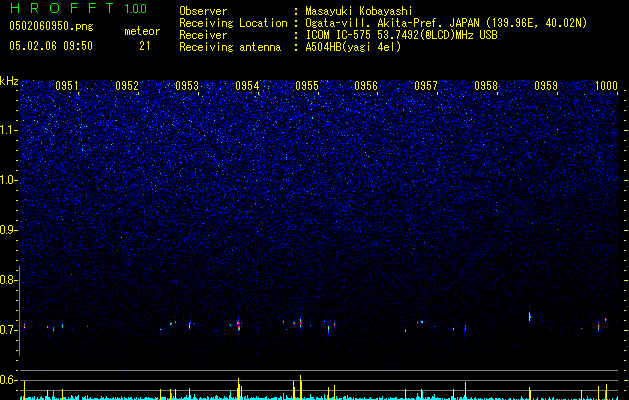Click the 0955 time marker

[307, 86]
